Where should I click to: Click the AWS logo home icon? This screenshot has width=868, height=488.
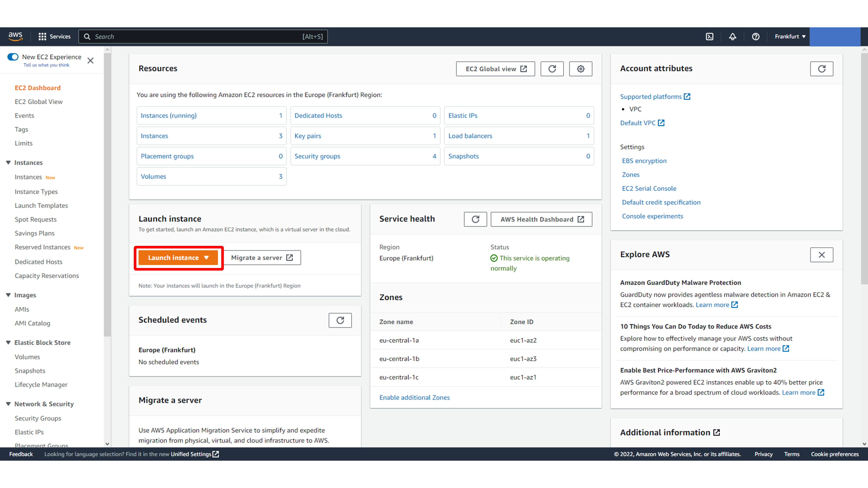pos(15,36)
